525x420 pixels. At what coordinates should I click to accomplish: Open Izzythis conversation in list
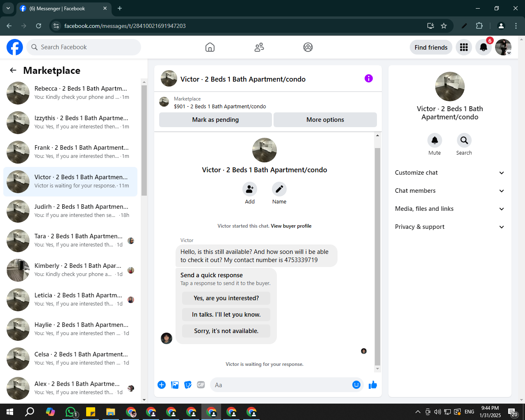tap(70, 123)
